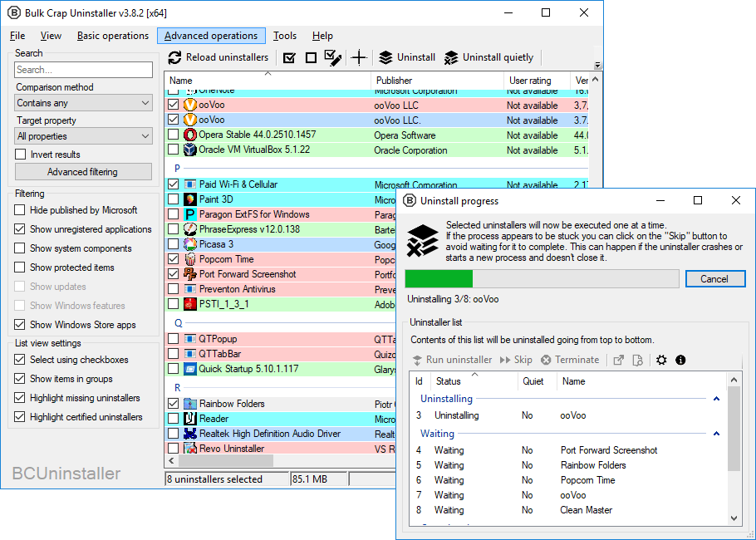Click the Opera Stable red O icon

tap(190, 135)
